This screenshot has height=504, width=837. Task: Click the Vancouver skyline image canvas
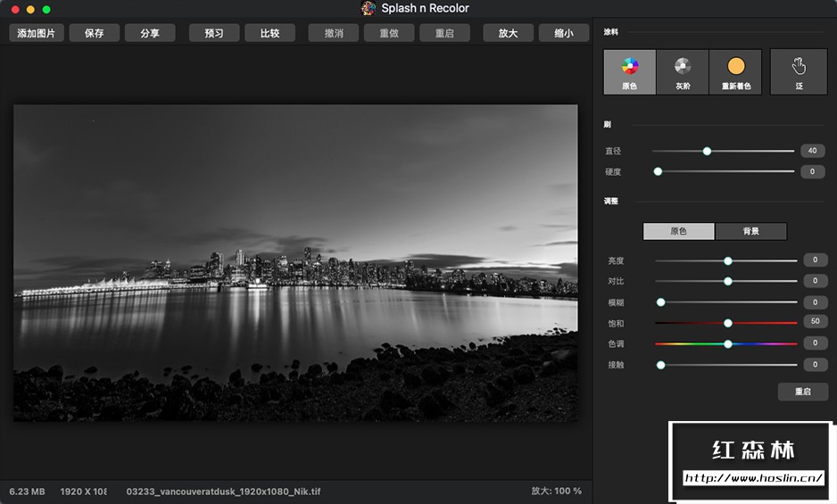295,263
